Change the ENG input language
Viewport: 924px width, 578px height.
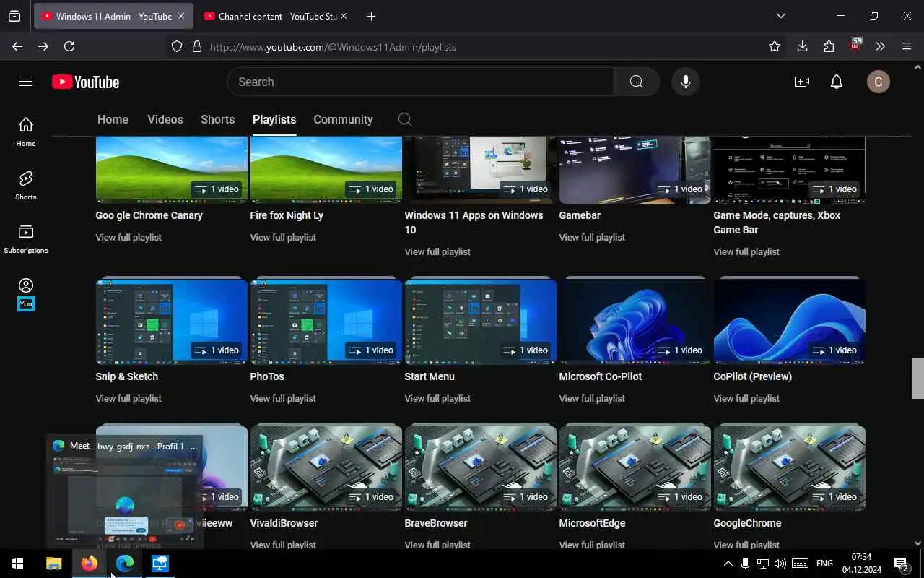point(824,564)
